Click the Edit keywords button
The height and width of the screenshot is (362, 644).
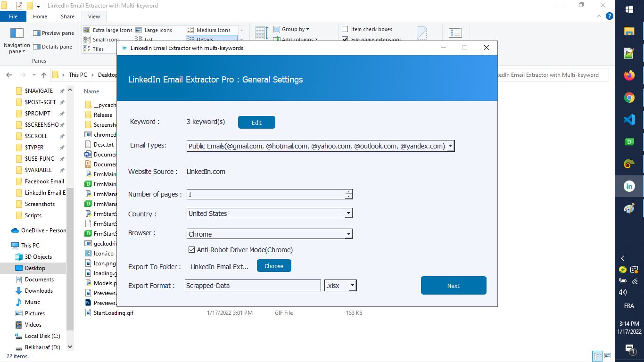point(256,123)
